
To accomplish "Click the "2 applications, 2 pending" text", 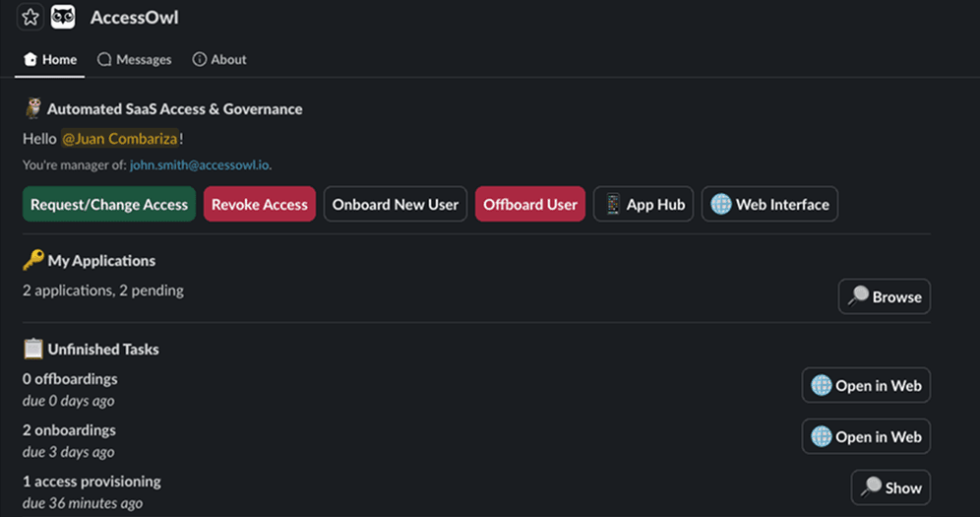I will pos(103,291).
